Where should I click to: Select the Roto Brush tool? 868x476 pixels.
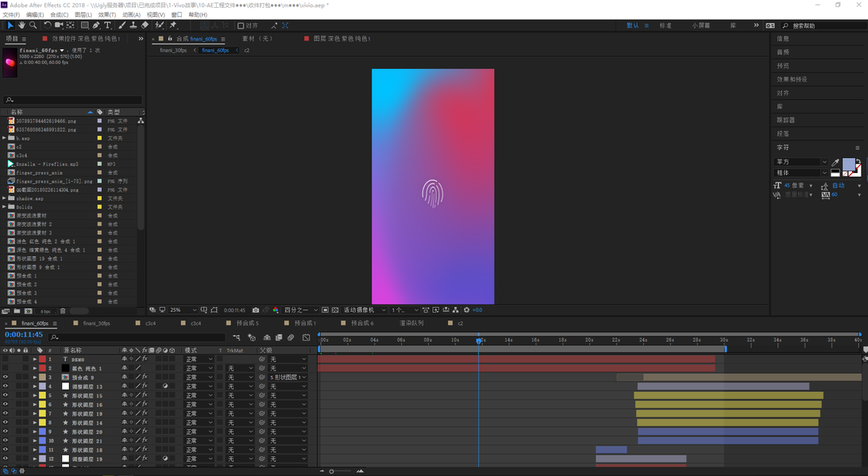pos(160,25)
